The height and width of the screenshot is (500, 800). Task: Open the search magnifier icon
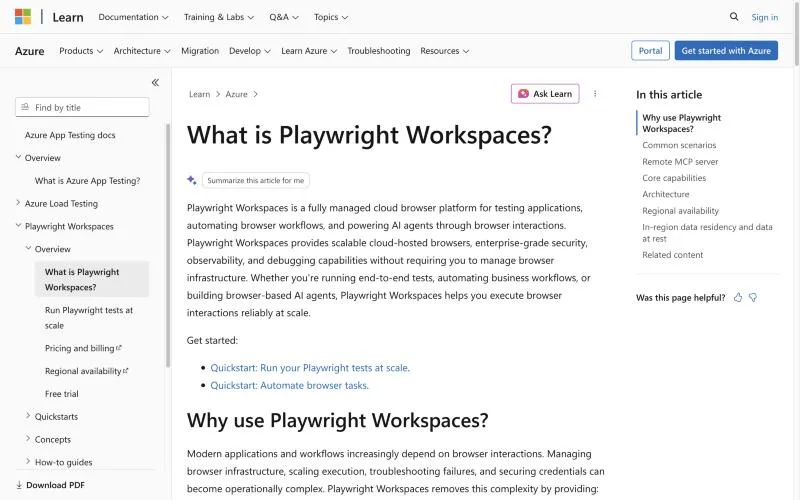[734, 16]
